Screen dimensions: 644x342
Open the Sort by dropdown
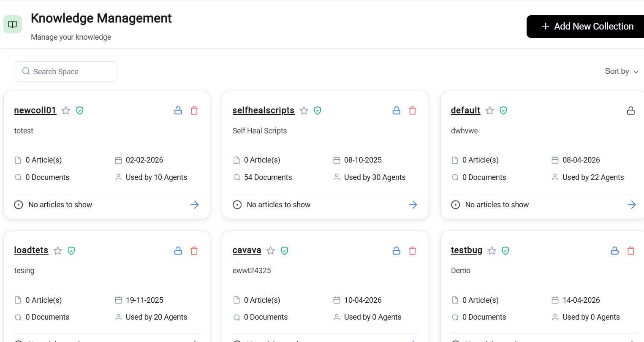622,71
